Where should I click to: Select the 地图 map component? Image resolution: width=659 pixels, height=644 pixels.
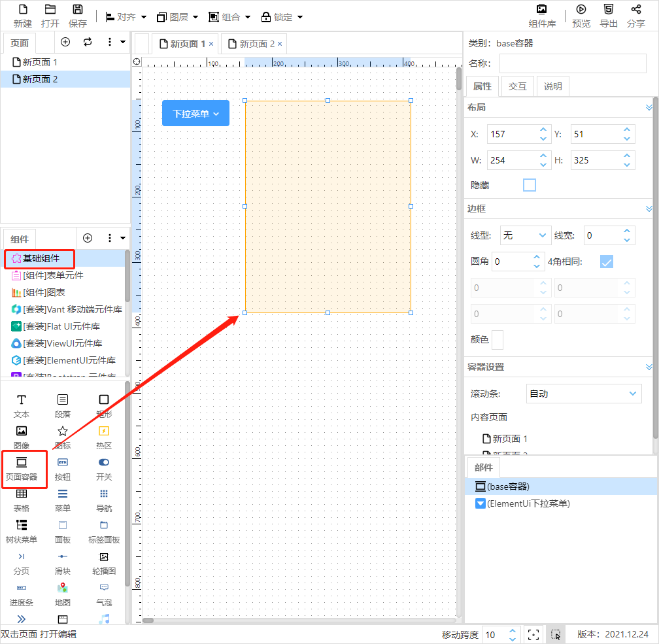[63, 594]
